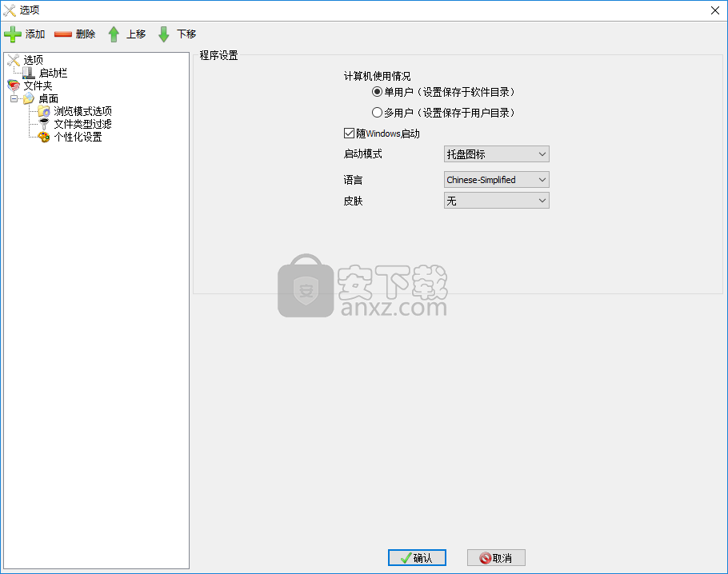Click the 个性化设置 palette icon
The height and width of the screenshot is (574, 728).
point(44,137)
